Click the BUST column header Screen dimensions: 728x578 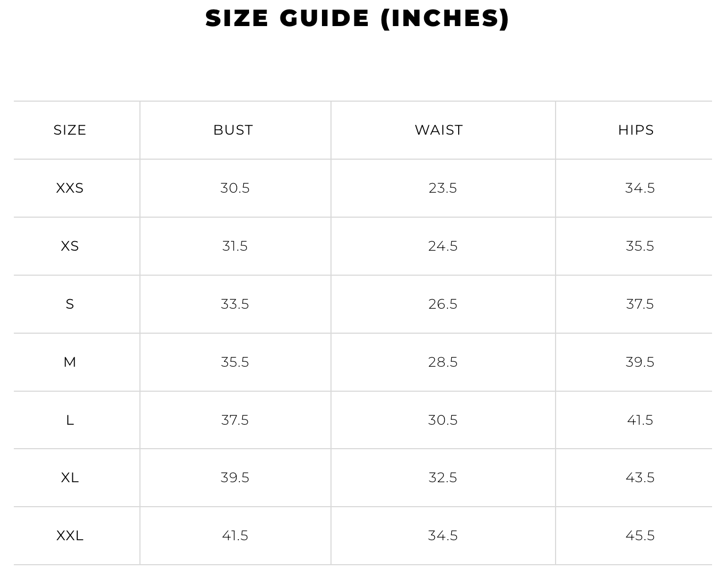click(233, 130)
